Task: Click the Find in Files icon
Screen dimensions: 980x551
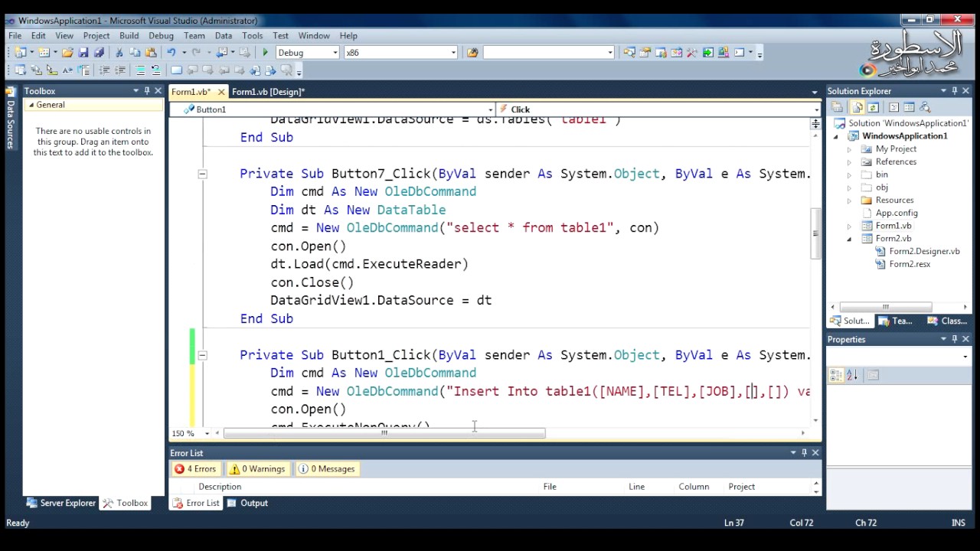Action: coord(472,53)
